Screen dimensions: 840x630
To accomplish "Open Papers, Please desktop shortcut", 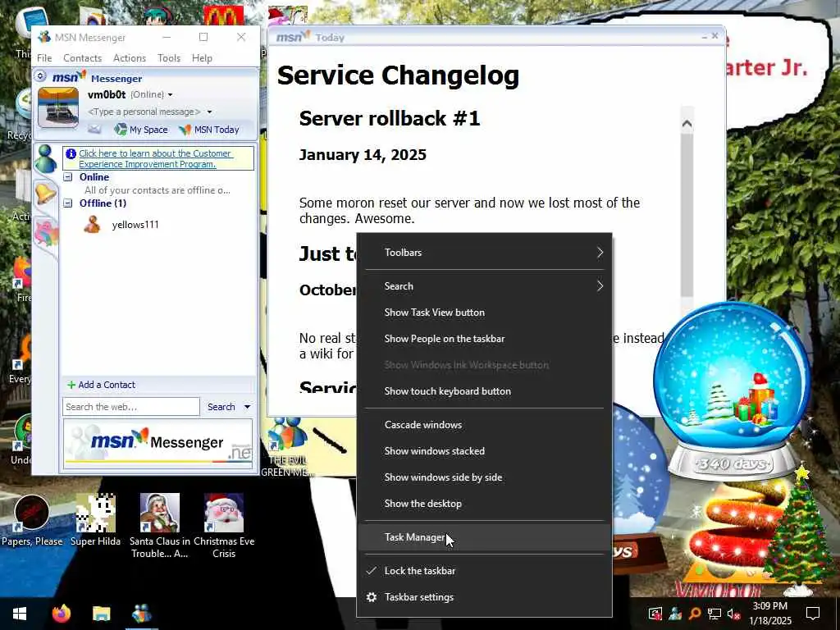I will pyautogui.click(x=32, y=520).
